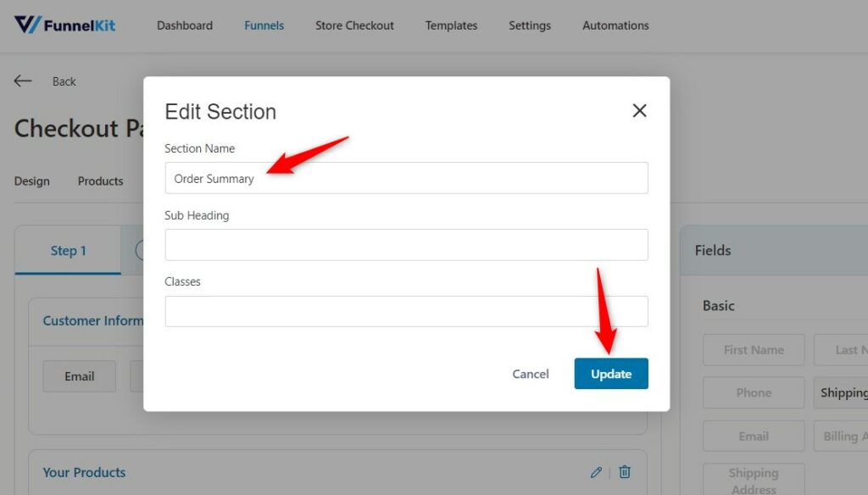This screenshot has height=495, width=868.
Task: Open the Settings navigation item
Action: click(530, 25)
